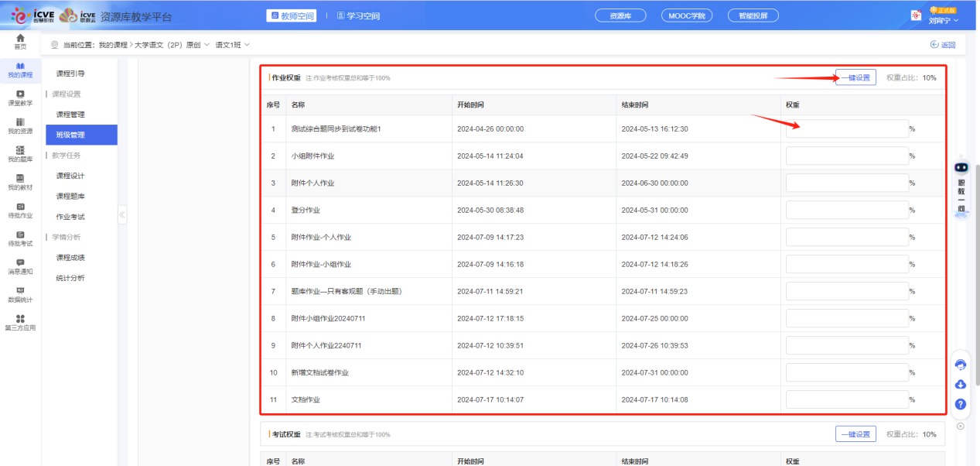The image size is (980, 466).
Task: Click the weight input for 小组附件作业
Action: point(845,155)
